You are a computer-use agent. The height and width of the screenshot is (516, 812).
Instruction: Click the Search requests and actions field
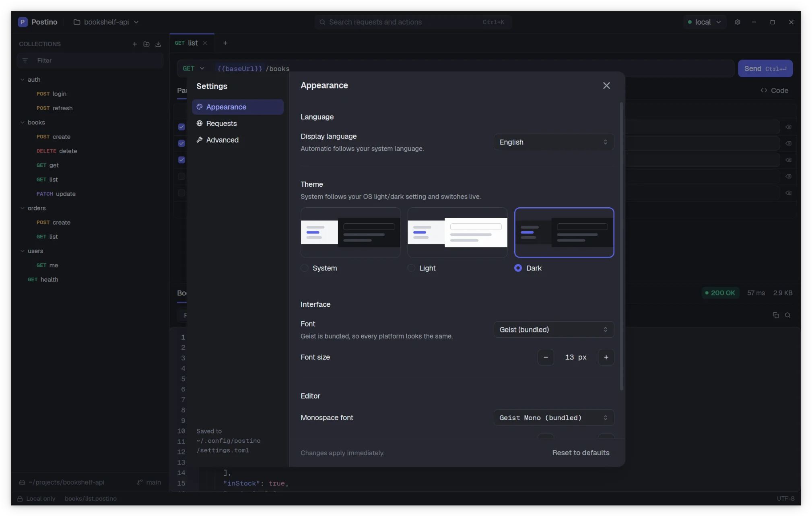[413, 22]
